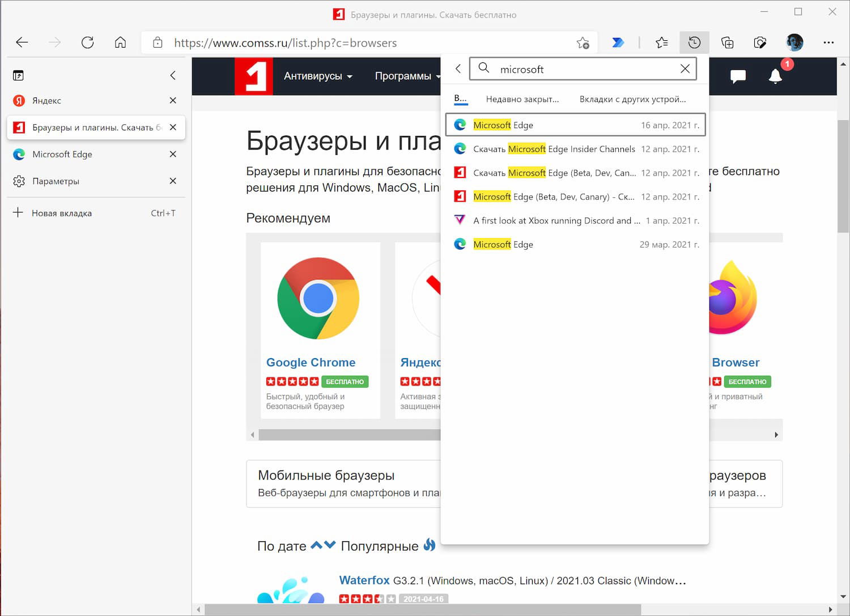Reload the page with the refresh button

87,43
